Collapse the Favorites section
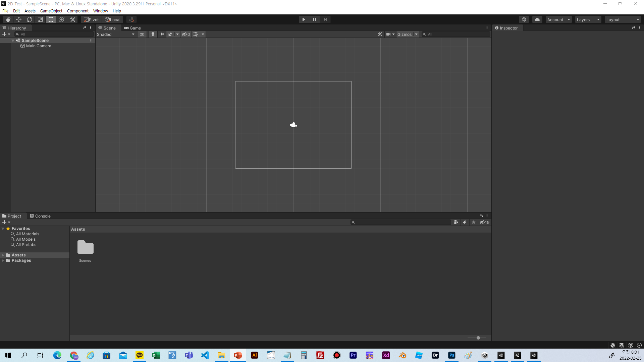The width and height of the screenshot is (644, 362). click(x=3, y=229)
